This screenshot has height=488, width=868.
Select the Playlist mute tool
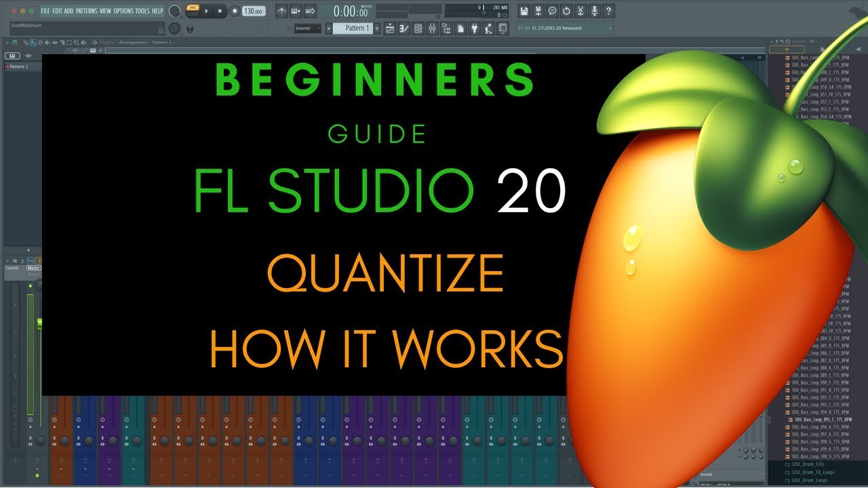(47, 42)
